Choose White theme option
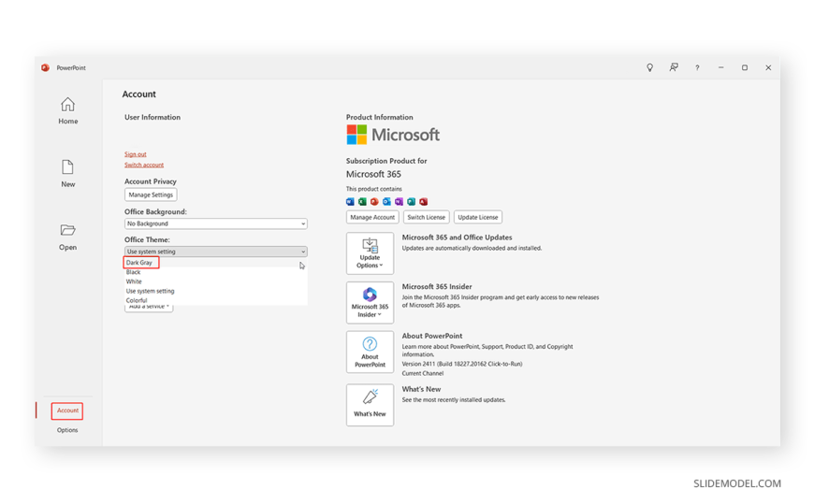Screen dimensions: 814x504 click(x=216, y=281)
